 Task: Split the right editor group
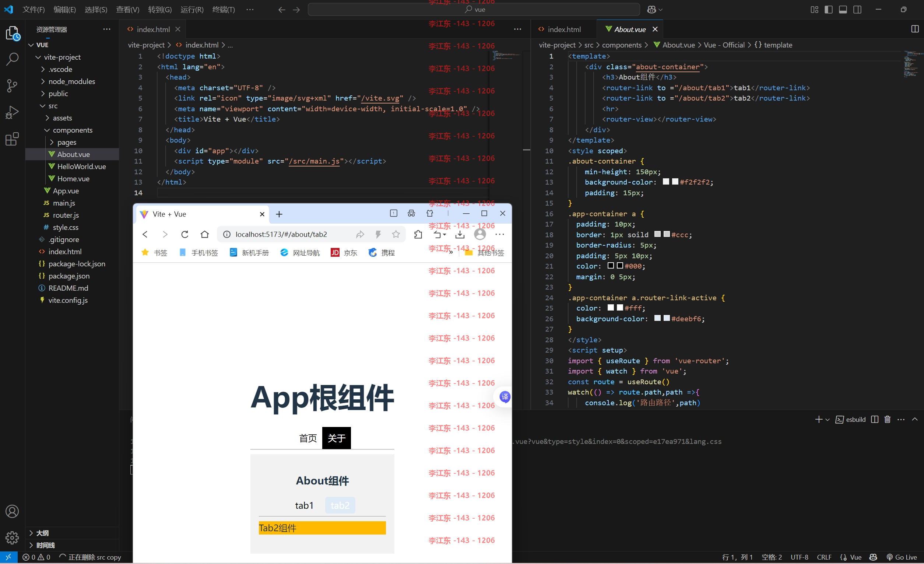coord(915,29)
